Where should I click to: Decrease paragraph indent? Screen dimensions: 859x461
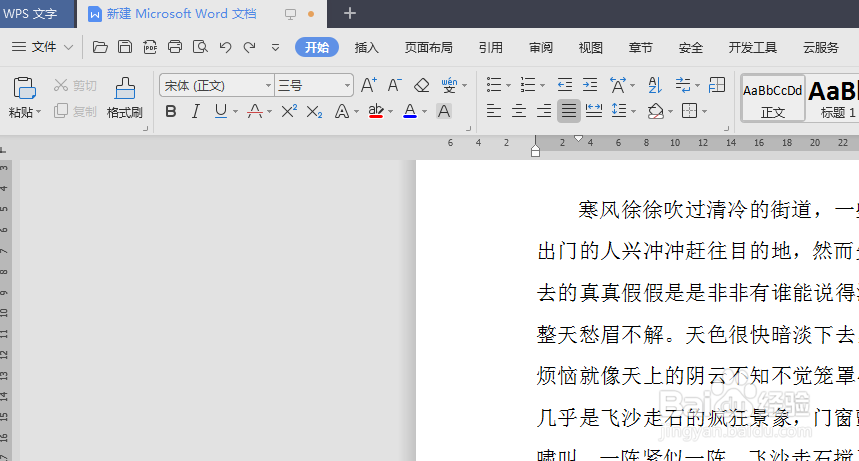click(565, 85)
